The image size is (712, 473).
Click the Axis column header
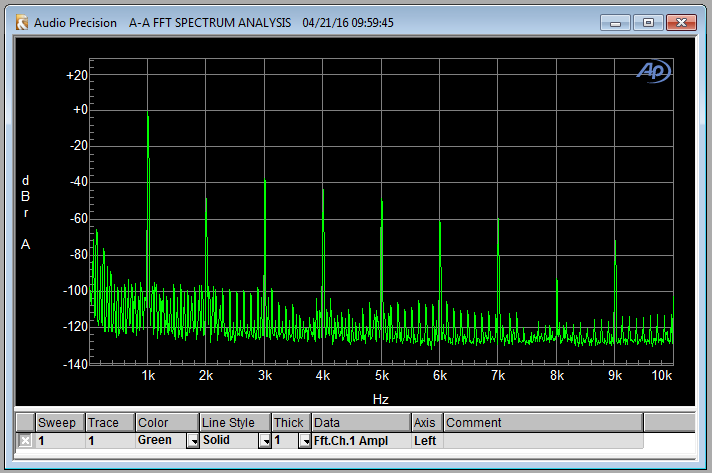(x=427, y=423)
